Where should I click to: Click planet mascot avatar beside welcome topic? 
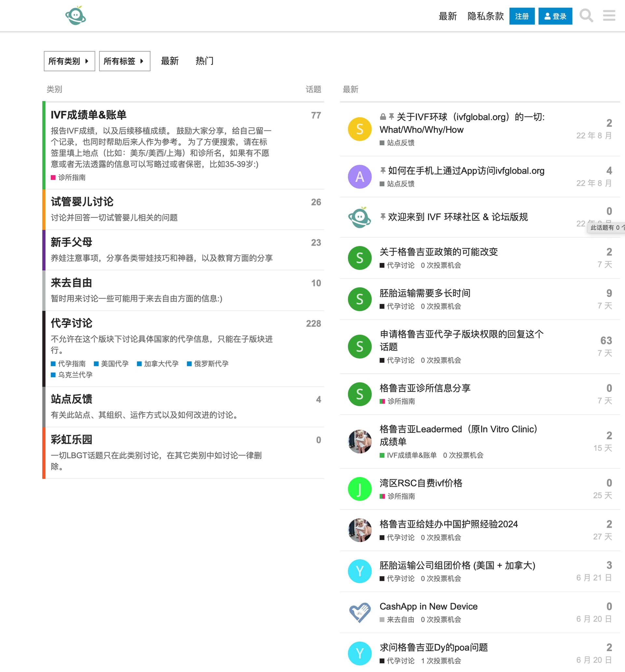point(359,217)
